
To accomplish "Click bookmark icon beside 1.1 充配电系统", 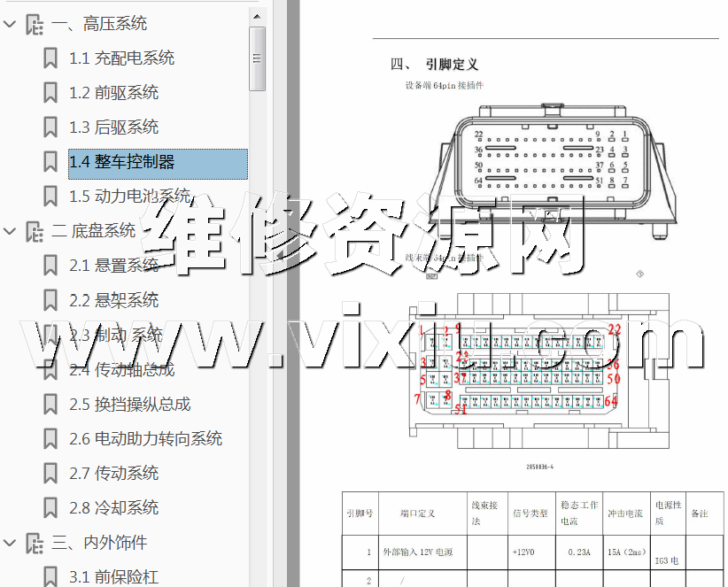I will pyautogui.click(x=50, y=58).
